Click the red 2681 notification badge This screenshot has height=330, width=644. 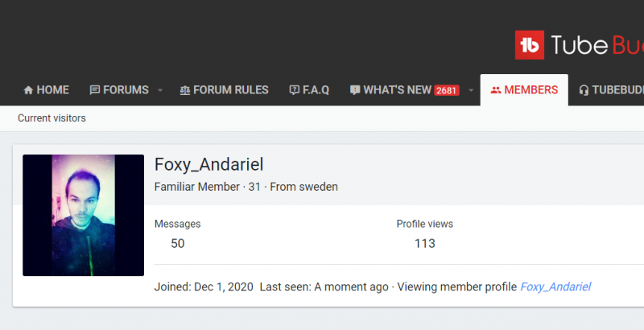pos(447,90)
